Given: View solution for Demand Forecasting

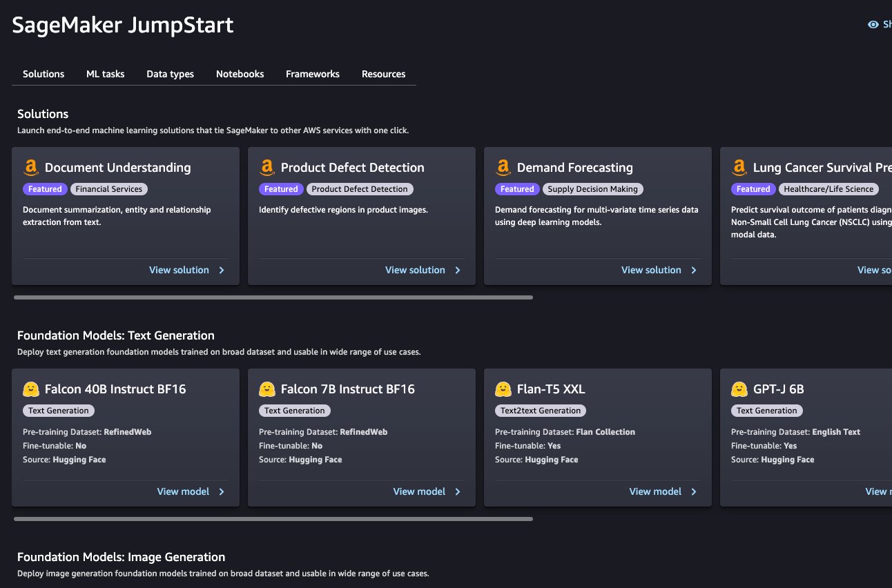Looking at the screenshot, I should click(651, 271).
